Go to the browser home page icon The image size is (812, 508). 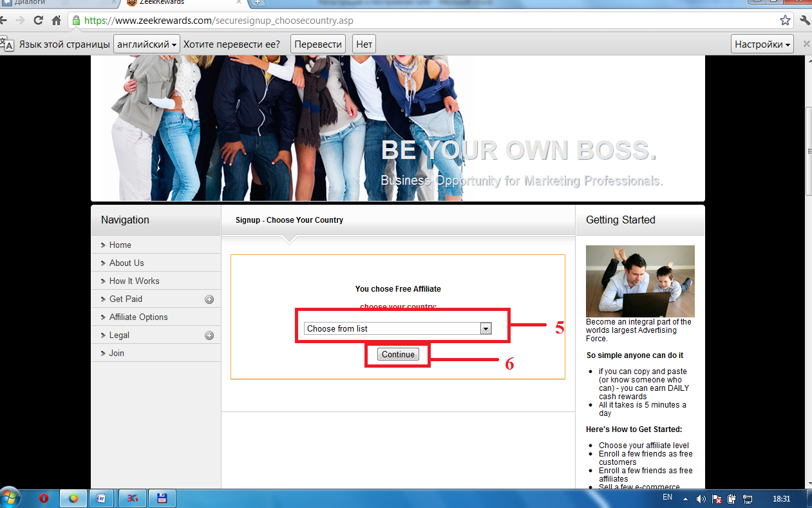(x=57, y=20)
